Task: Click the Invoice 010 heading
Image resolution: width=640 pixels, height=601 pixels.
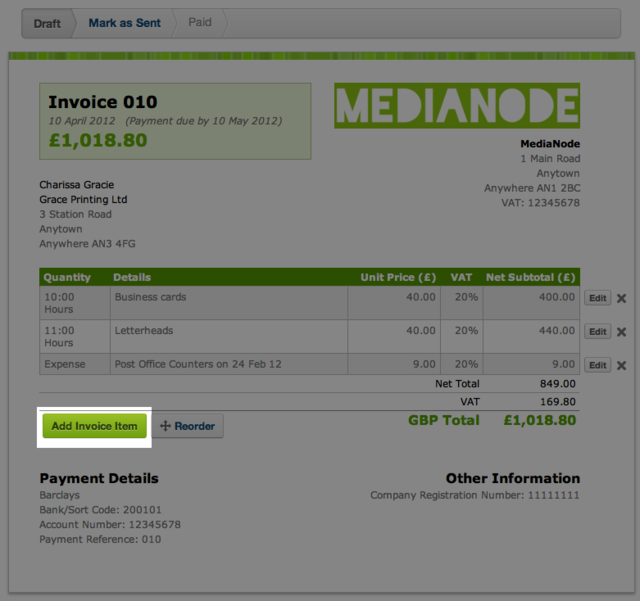Action: pos(102,102)
